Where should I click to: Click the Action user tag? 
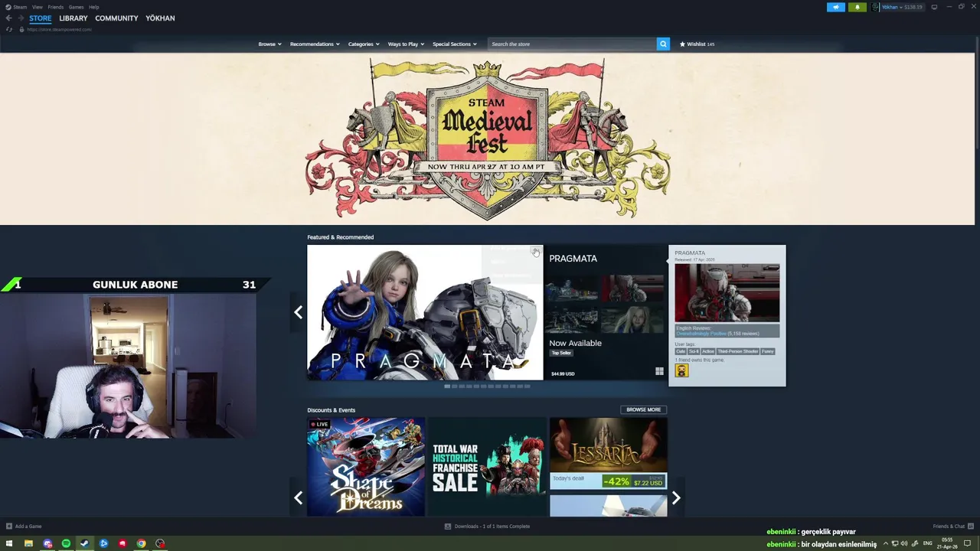point(708,351)
